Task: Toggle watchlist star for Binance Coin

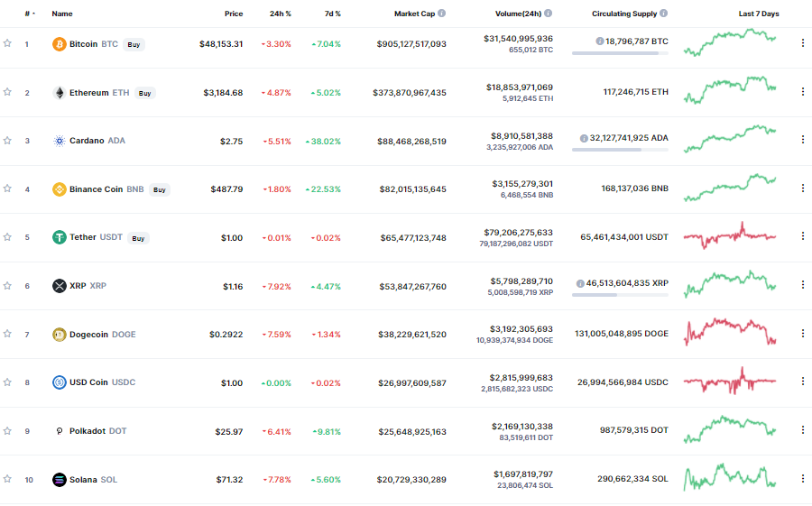Action: (7, 189)
